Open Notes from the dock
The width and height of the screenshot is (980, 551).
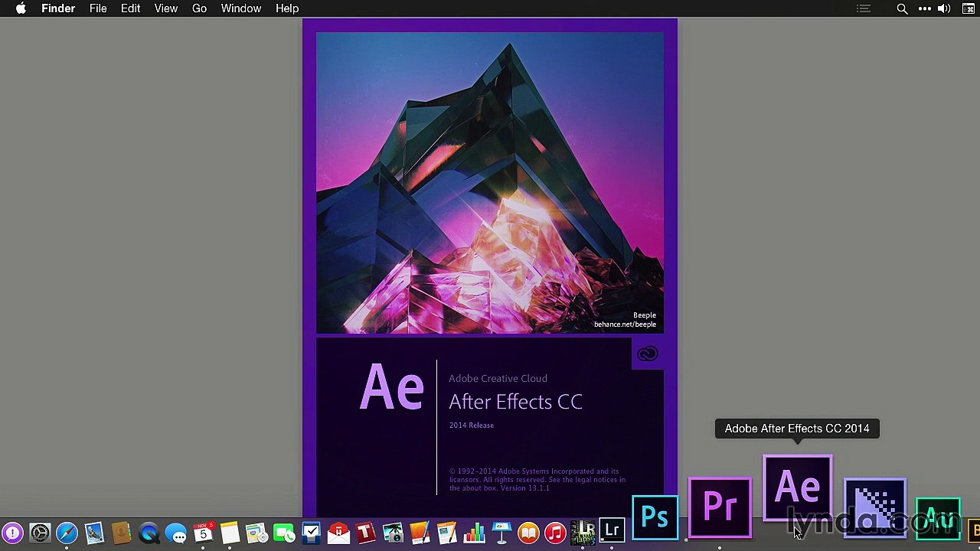pos(229,532)
